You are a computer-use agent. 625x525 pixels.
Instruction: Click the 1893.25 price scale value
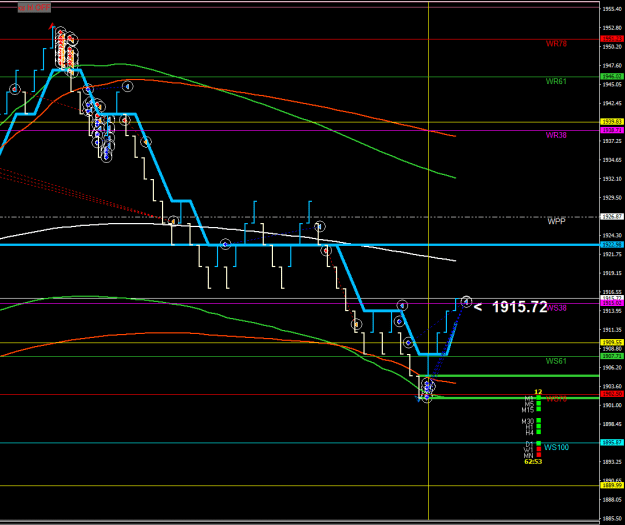coord(612,462)
